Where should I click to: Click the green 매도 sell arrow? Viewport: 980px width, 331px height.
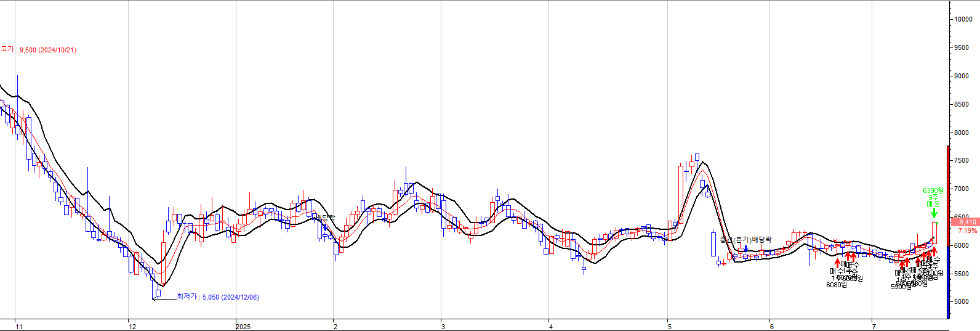934,213
